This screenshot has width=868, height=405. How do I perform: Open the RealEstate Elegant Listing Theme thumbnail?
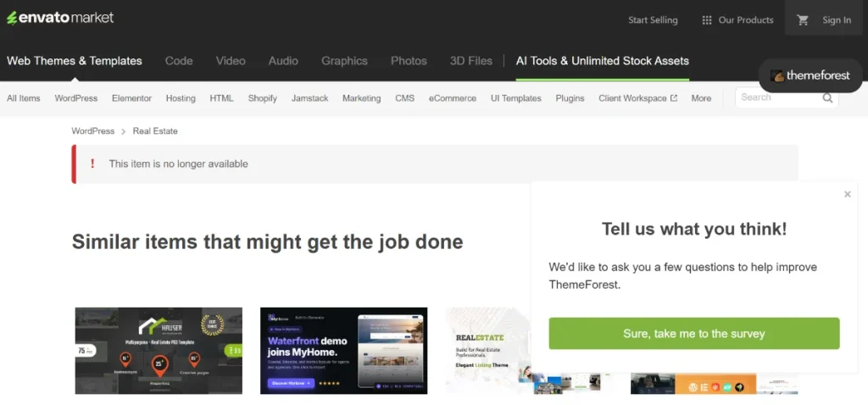[487, 351]
